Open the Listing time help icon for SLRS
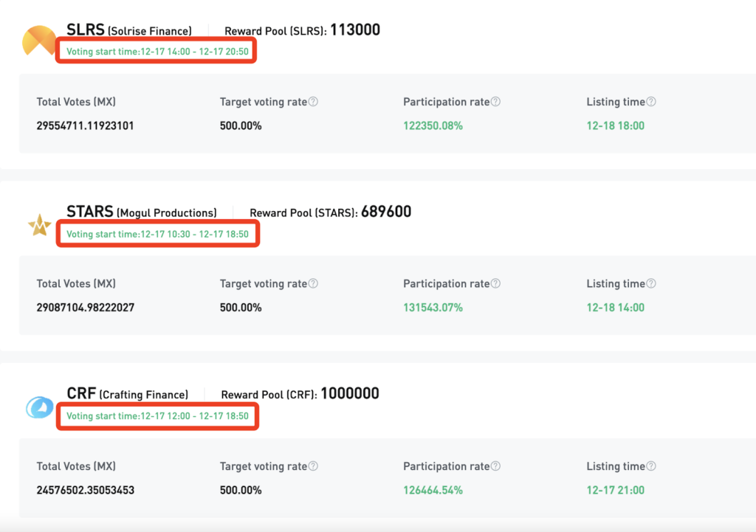The height and width of the screenshot is (532, 756). pos(651,102)
